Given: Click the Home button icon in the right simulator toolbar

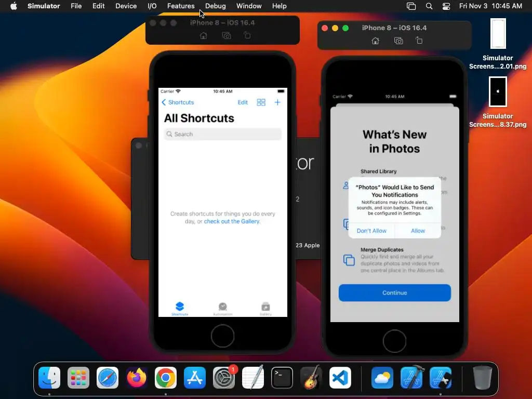Looking at the screenshot, I should [x=375, y=41].
